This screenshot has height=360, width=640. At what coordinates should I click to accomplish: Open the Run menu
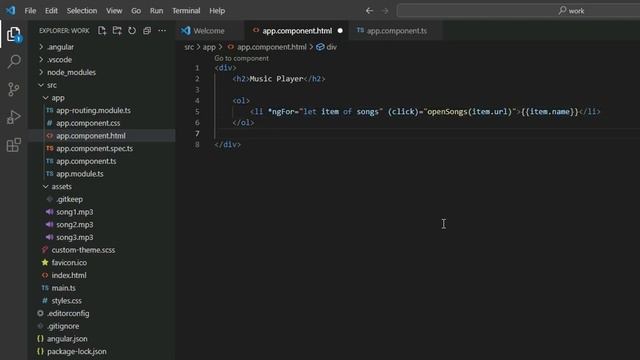click(x=156, y=11)
